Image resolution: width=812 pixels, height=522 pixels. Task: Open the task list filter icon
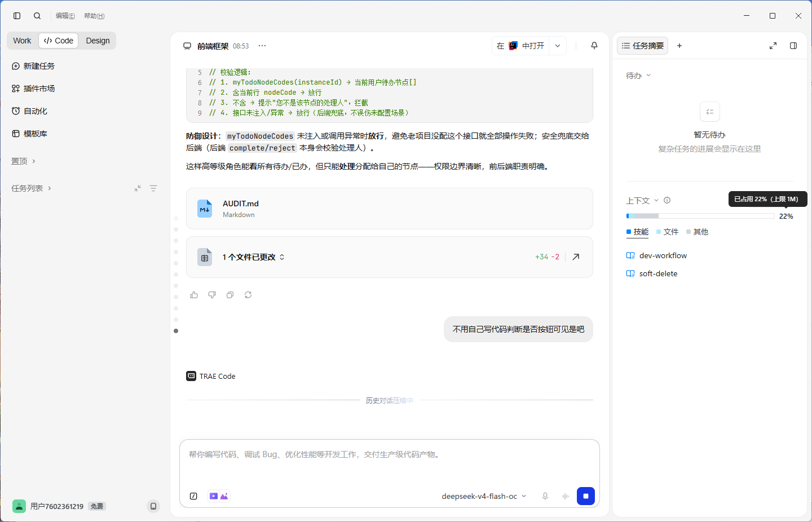(153, 188)
